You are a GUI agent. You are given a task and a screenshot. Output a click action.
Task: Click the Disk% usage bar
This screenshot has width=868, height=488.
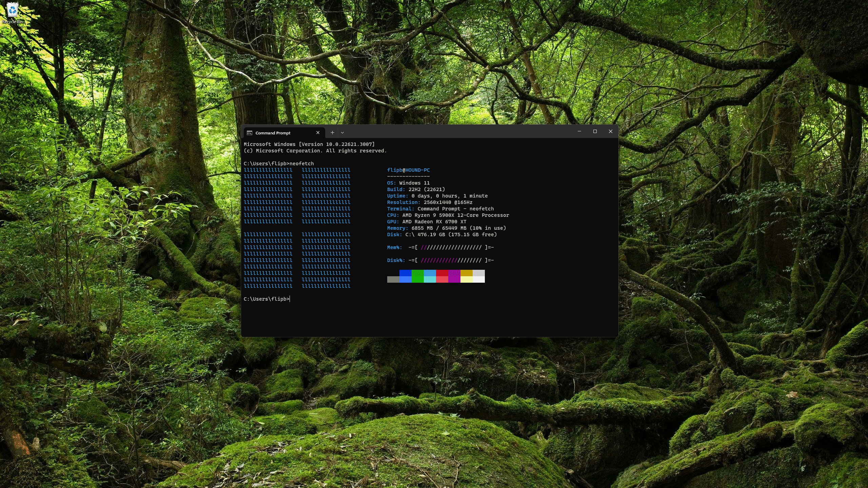pos(451,260)
